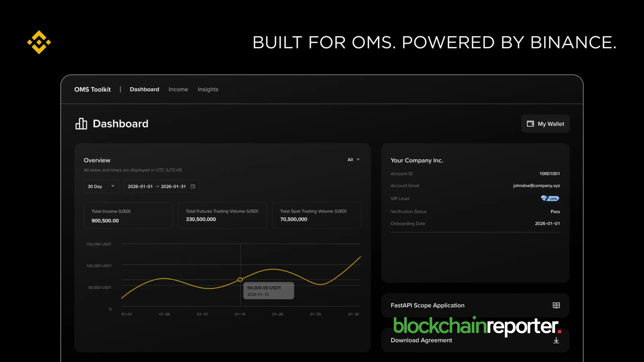
Task: Click the chart data point at 01-15
Action: click(240, 280)
